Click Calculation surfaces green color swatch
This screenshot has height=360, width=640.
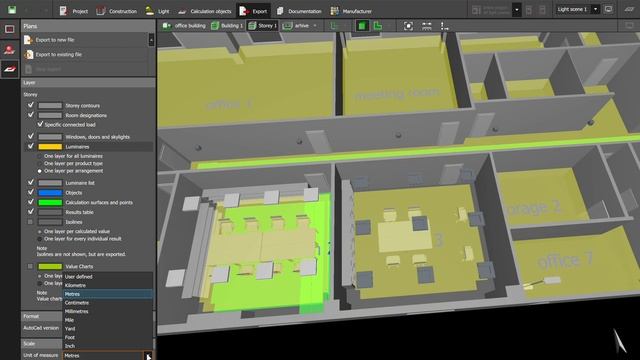pyautogui.click(x=50, y=202)
